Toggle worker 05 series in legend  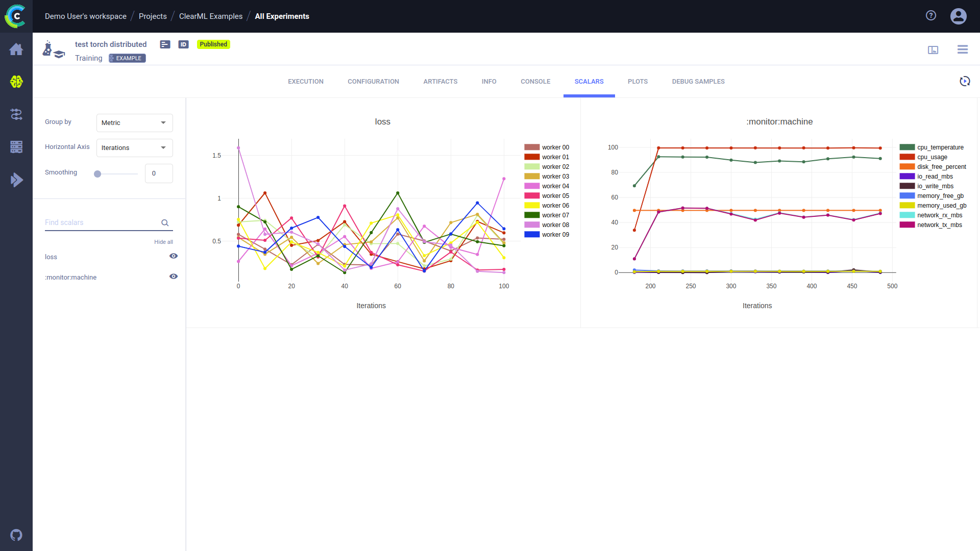[547, 196]
